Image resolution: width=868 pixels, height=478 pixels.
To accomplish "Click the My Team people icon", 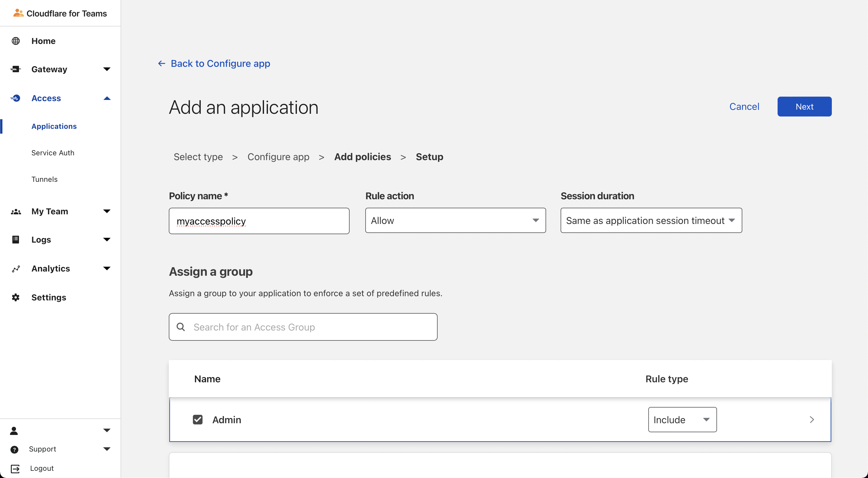I will (x=15, y=211).
